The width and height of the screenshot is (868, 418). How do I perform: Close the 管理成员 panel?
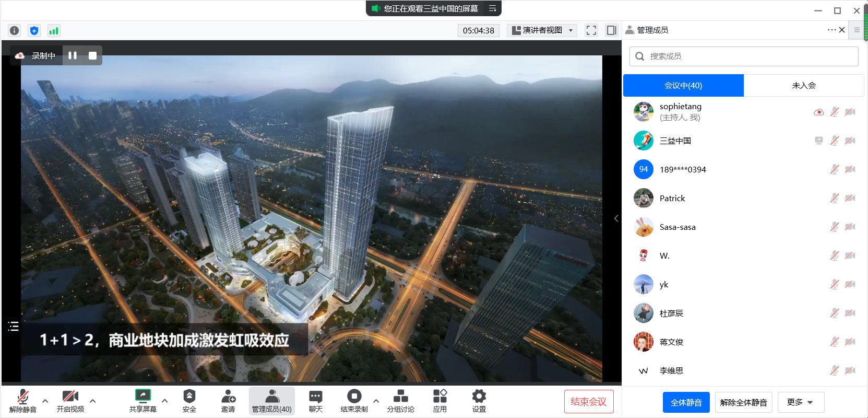(842, 30)
